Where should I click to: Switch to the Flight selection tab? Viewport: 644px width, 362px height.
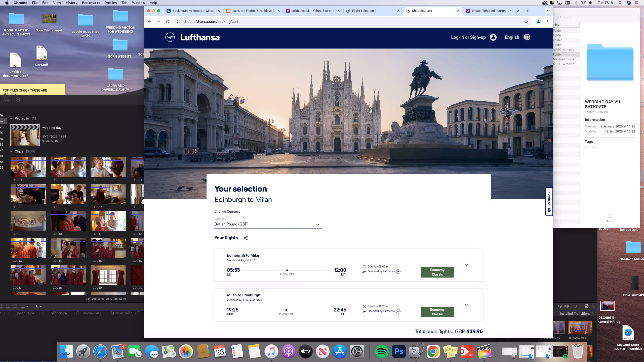pyautogui.click(x=363, y=11)
